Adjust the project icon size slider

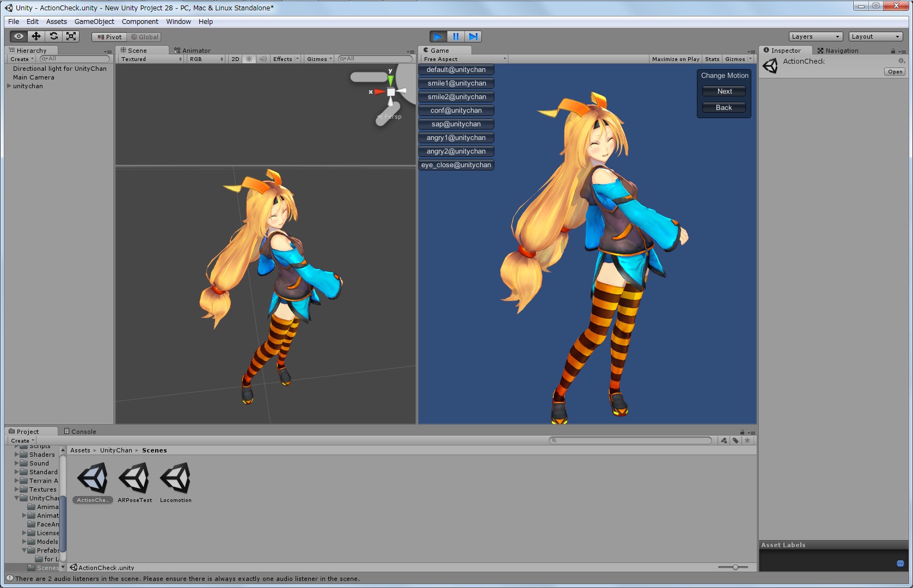click(735, 567)
